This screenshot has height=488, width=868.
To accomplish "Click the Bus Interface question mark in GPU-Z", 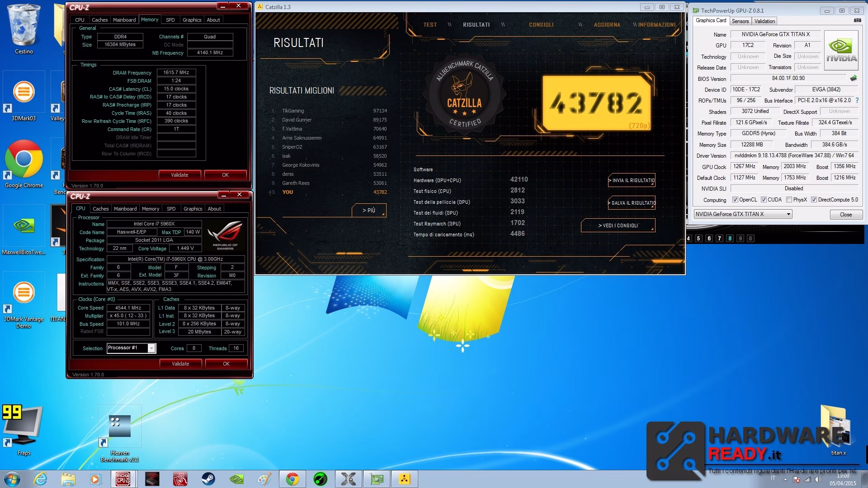I will pos(857,100).
